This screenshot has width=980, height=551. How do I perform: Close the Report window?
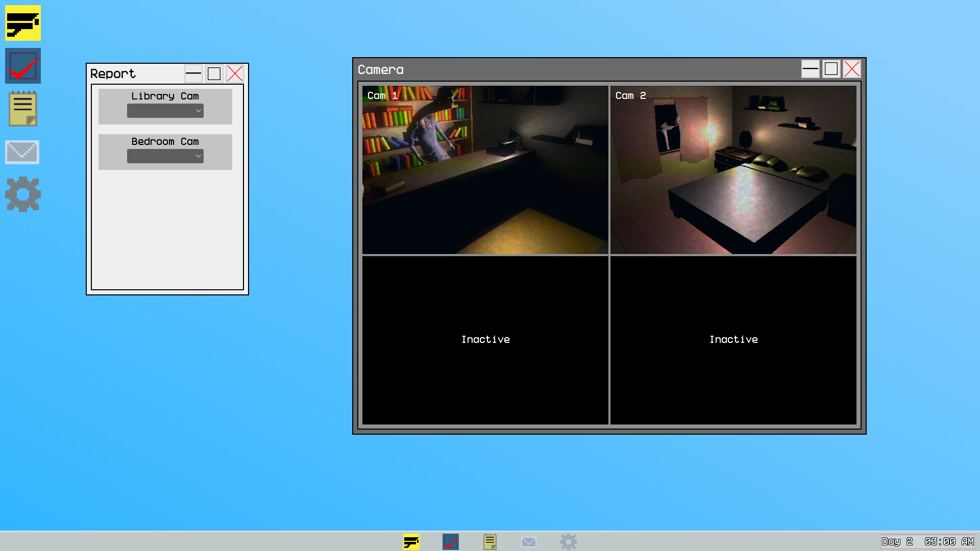click(x=235, y=73)
